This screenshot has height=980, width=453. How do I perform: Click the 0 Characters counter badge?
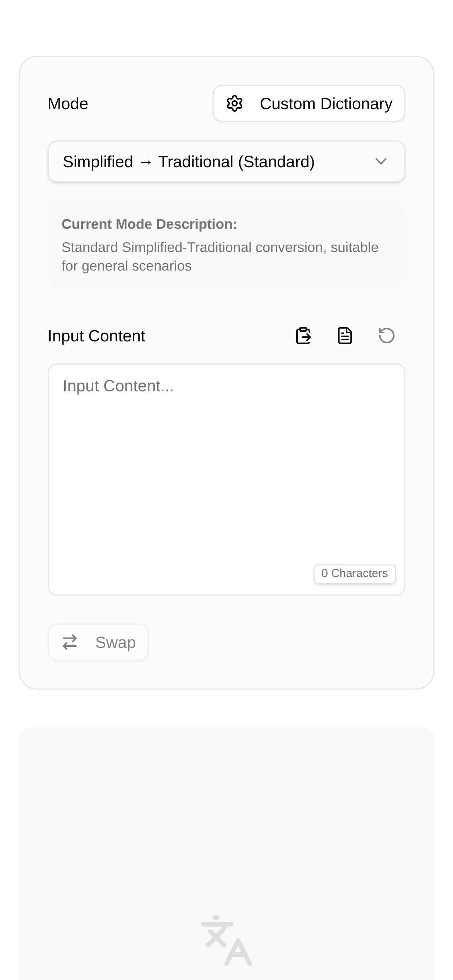(x=354, y=574)
